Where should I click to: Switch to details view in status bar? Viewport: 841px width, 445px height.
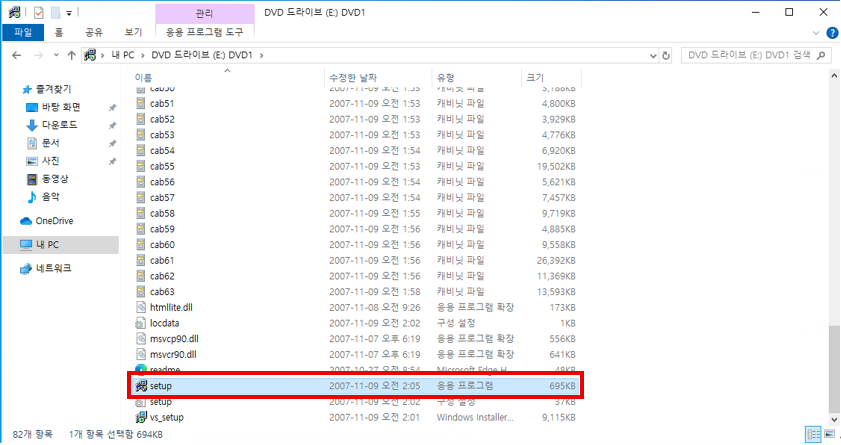tap(815, 435)
